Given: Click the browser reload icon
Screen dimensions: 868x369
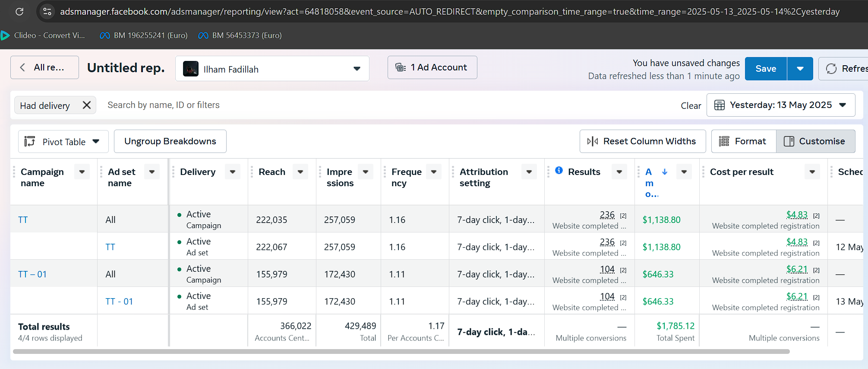Looking at the screenshot, I should (19, 12).
